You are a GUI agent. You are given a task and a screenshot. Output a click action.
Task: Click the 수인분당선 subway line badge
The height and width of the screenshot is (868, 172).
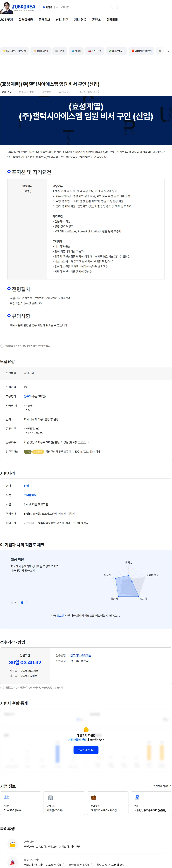pyautogui.click(x=38, y=452)
